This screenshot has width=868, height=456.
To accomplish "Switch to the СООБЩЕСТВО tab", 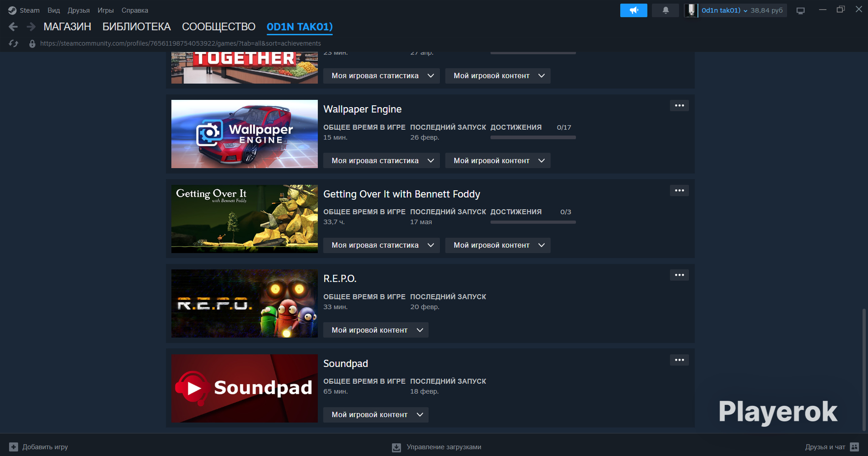I will pos(218,27).
